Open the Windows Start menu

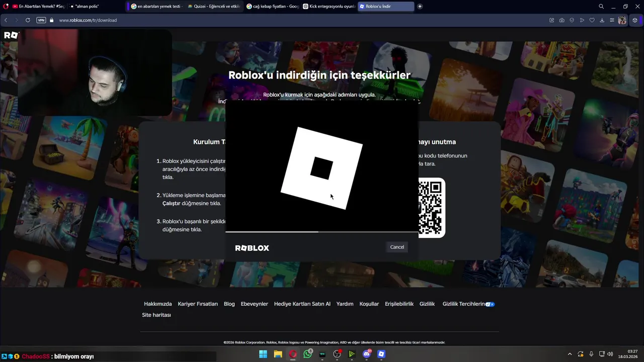tap(263, 354)
